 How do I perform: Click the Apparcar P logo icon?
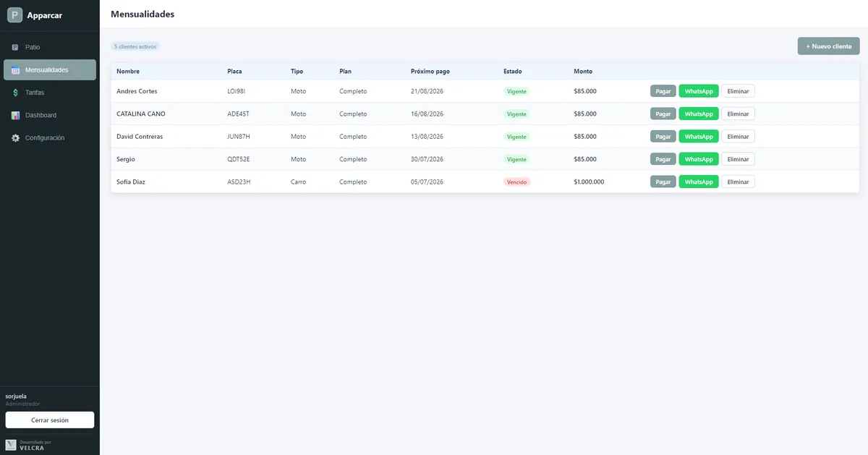point(15,15)
